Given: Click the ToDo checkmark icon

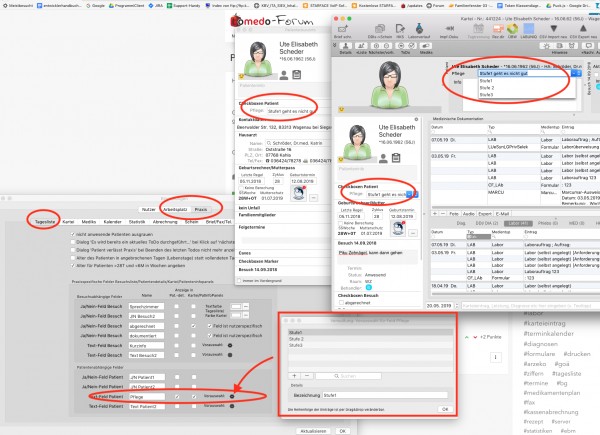Looking at the screenshot, I should (412, 46).
